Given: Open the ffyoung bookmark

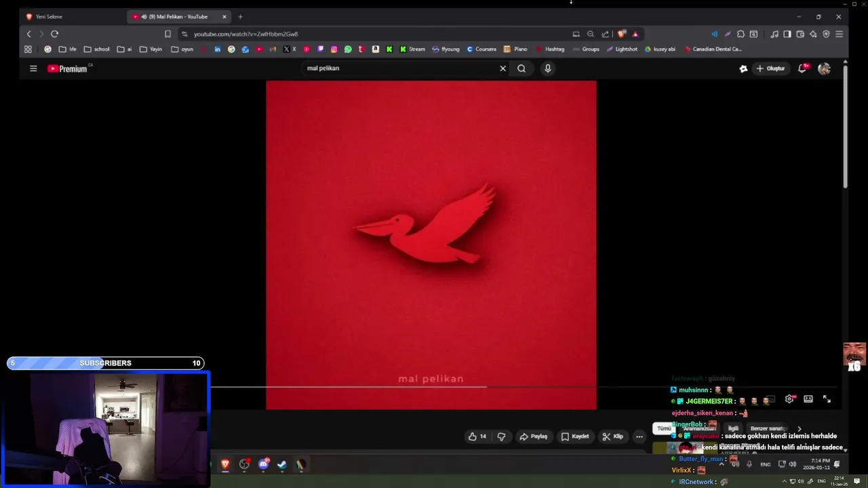Looking at the screenshot, I should (446, 49).
